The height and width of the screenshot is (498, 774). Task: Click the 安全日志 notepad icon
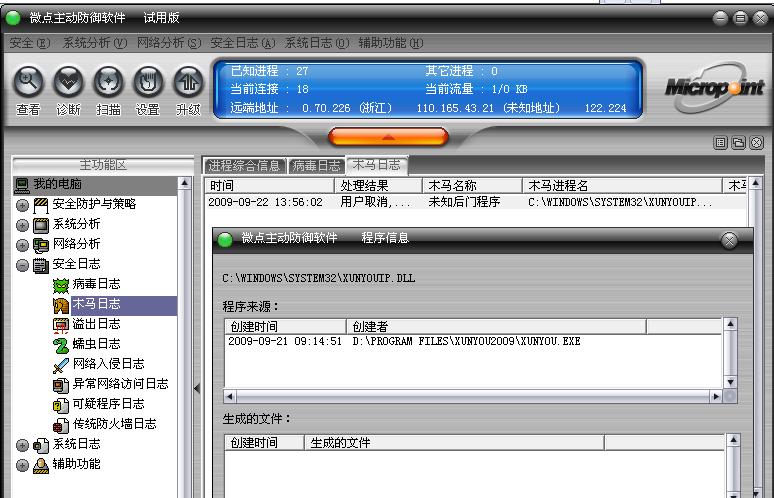pos(41,265)
